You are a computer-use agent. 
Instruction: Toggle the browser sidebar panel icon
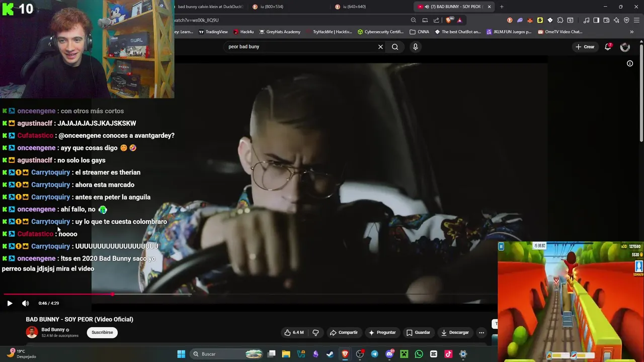[596, 20]
